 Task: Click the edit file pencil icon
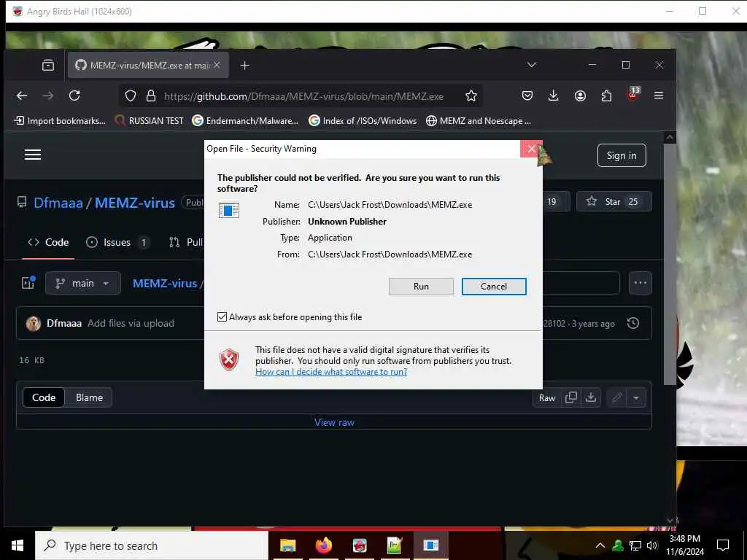click(x=617, y=397)
